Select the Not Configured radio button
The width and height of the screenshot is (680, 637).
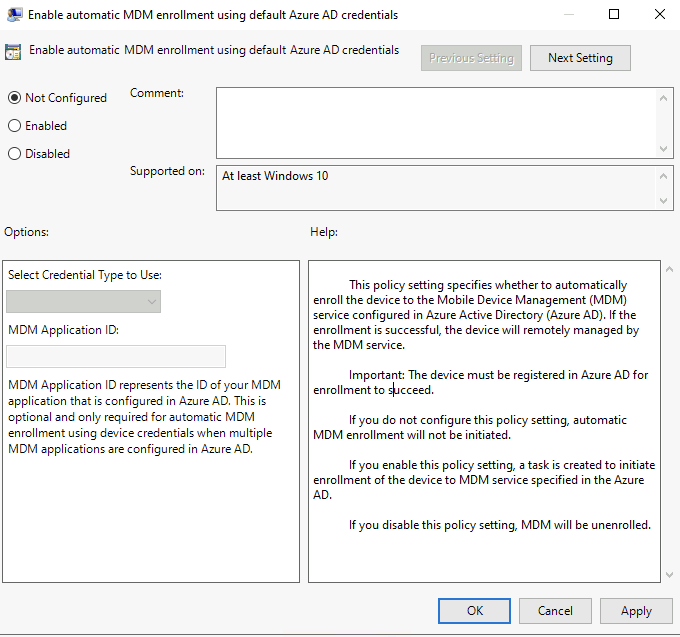tap(15, 98)
